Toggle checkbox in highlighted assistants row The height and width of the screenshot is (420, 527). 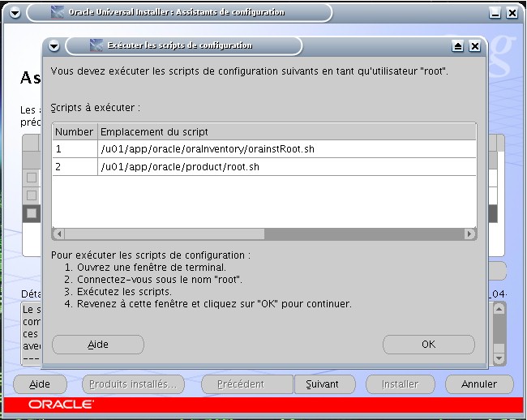[x=32, y=213]
